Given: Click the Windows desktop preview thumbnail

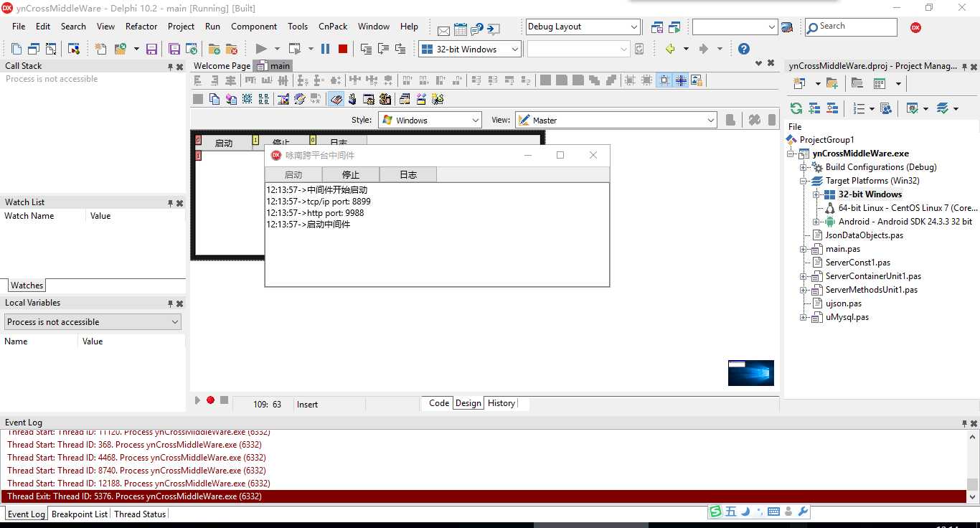Looking at the screenshot, I should coord(751,373).
